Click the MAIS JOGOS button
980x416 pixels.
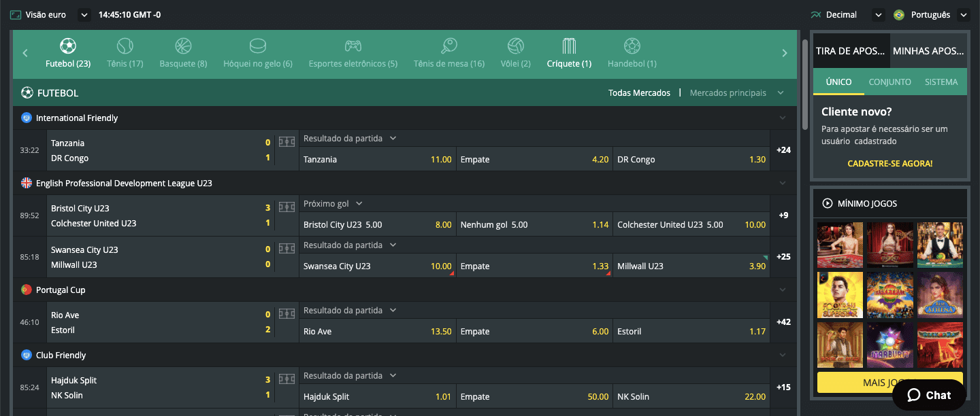pos(889,383)
